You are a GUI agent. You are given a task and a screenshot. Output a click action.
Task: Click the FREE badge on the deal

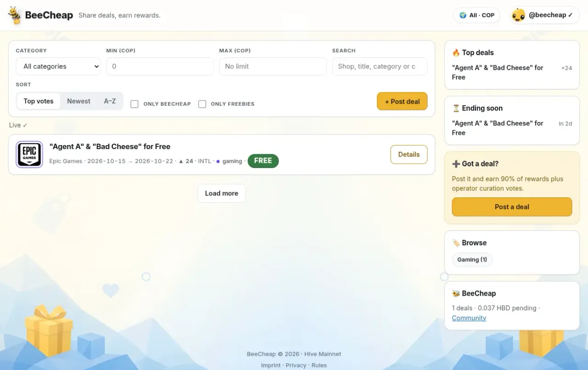(263, 161)
